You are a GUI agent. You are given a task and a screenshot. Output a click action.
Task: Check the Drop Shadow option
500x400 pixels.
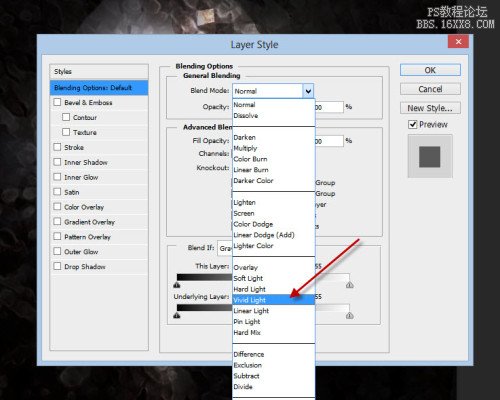point(57,266)
